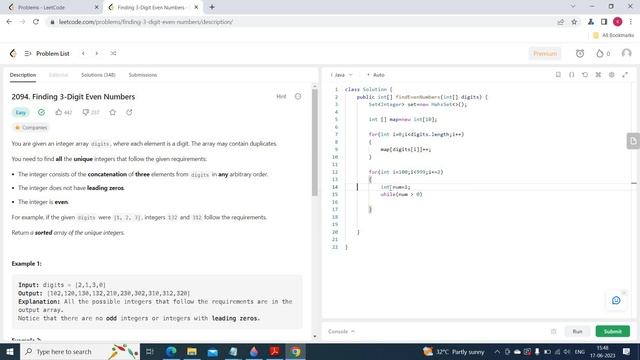Go to previous problem arrow

[x=83, y=53]
